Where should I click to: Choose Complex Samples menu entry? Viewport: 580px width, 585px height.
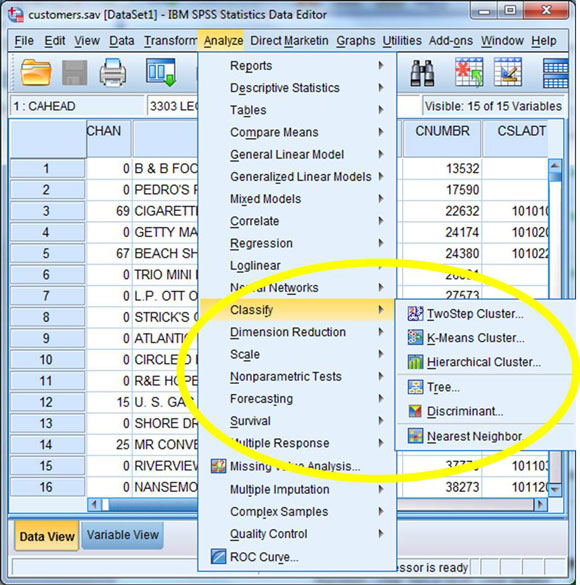pos(297,512)
